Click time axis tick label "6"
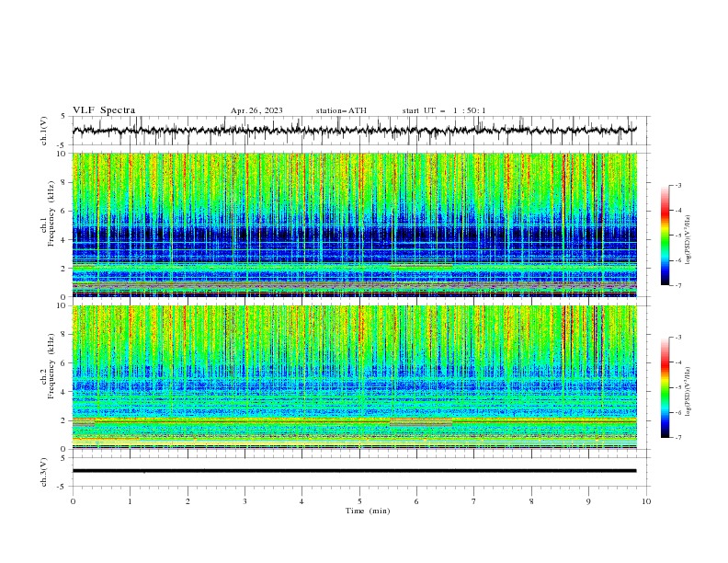The height and width of the screenshot is (563, 728). pyautogui.click(x=416, y=501)
